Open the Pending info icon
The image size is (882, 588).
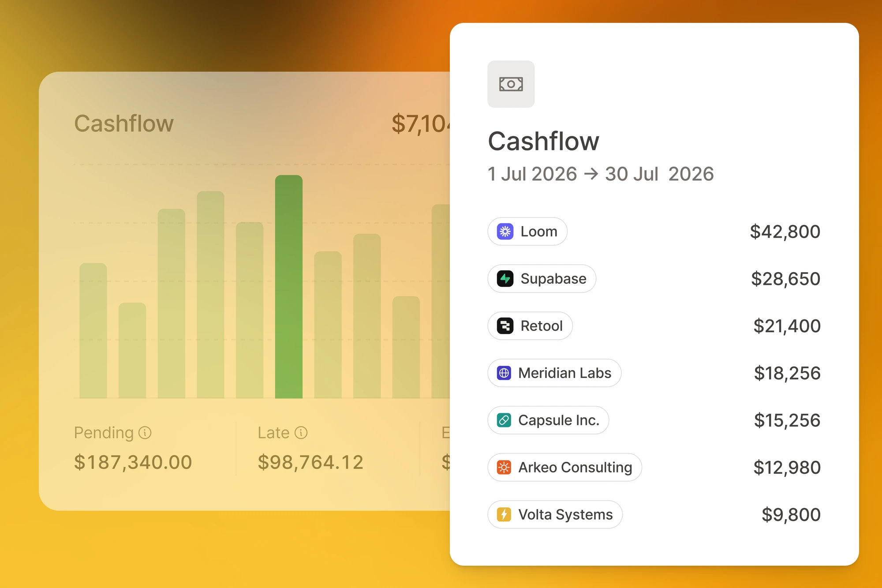[145, 433]
